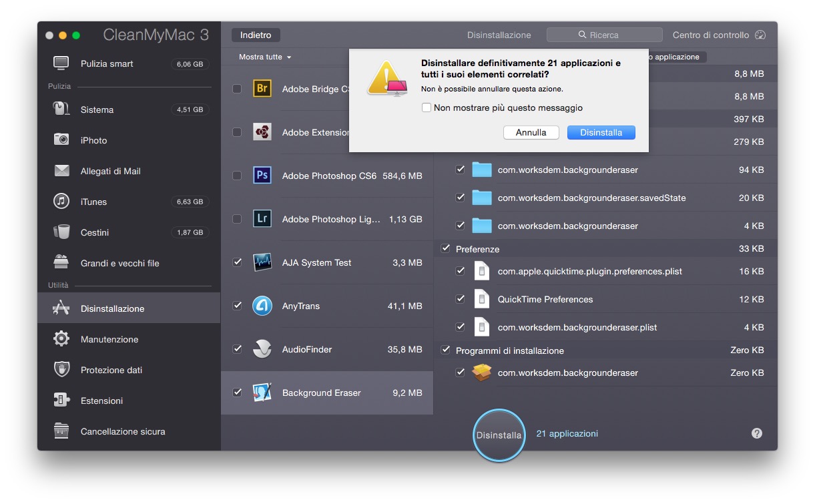Click the 4,51 GB Sistema badge
Viewport: 815px width, 504px height.
pyautogui.click(x=190, y=109)
